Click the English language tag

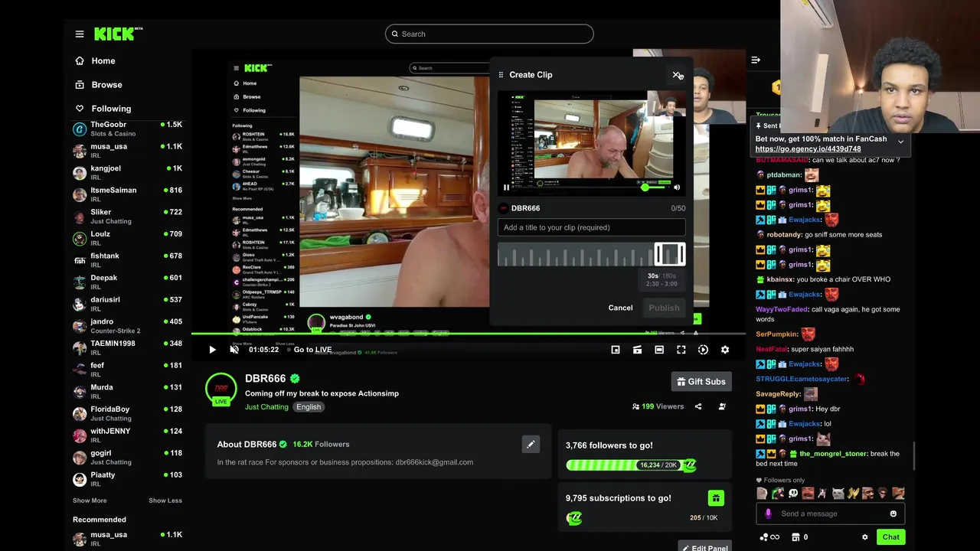(309, 406)
